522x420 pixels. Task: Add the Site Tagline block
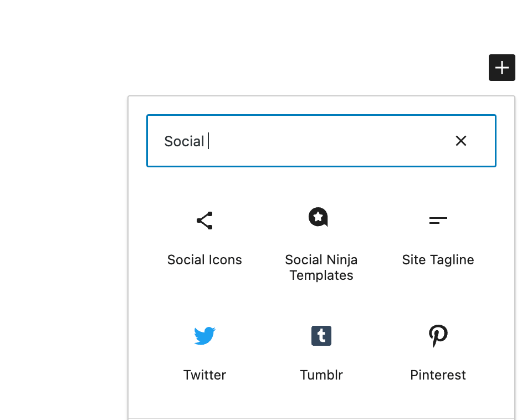[438, 238]
